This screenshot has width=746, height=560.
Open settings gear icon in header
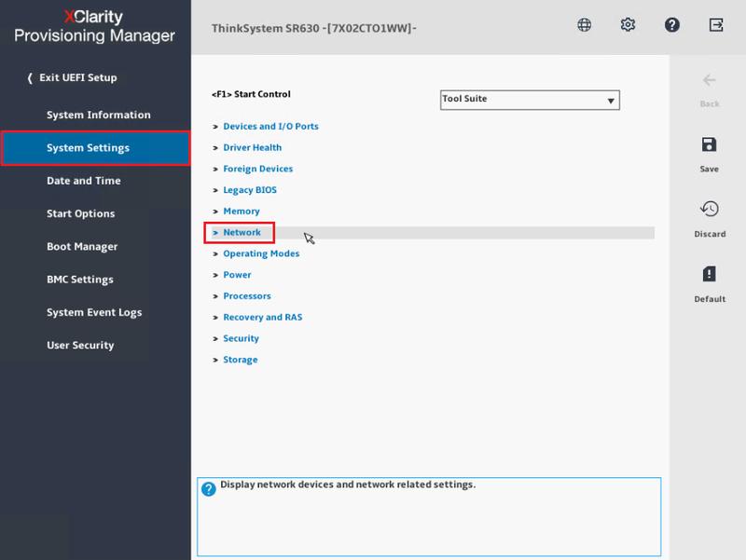[x=628, y=25]
